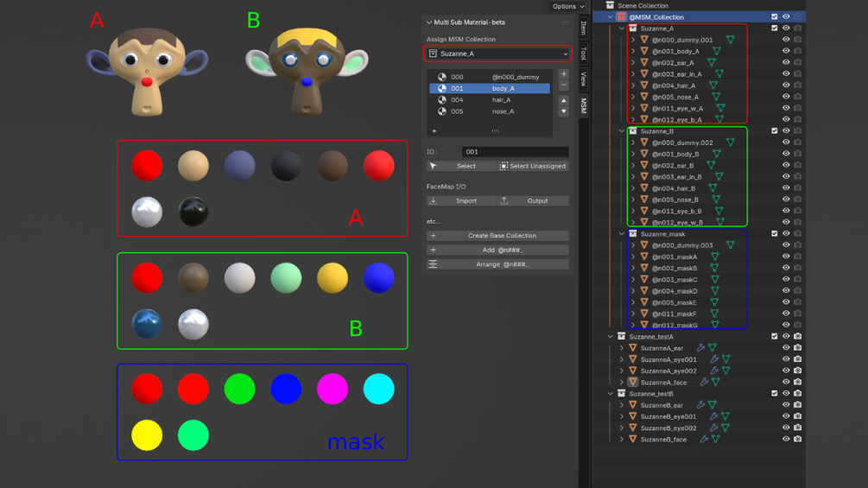This screenshot has height=488, width=868.
Task: Click the object icon of SuzanneB_eye002
Action: point(633,428)
